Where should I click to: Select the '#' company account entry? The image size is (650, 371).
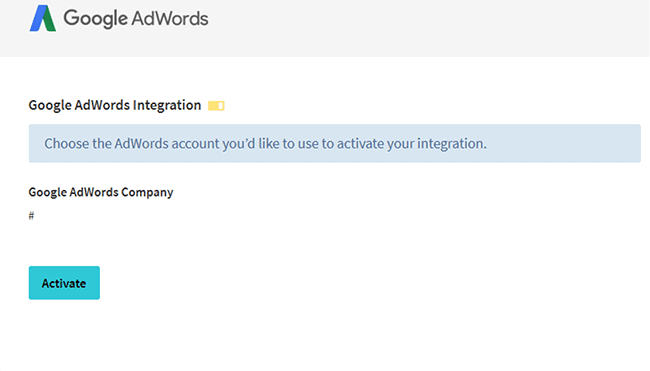(31, 216)
